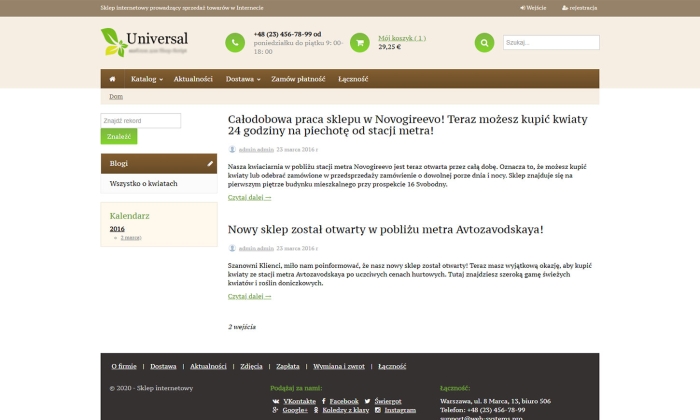Click the green search magnifier icon

pyautogui.click(x=485, y=42)
